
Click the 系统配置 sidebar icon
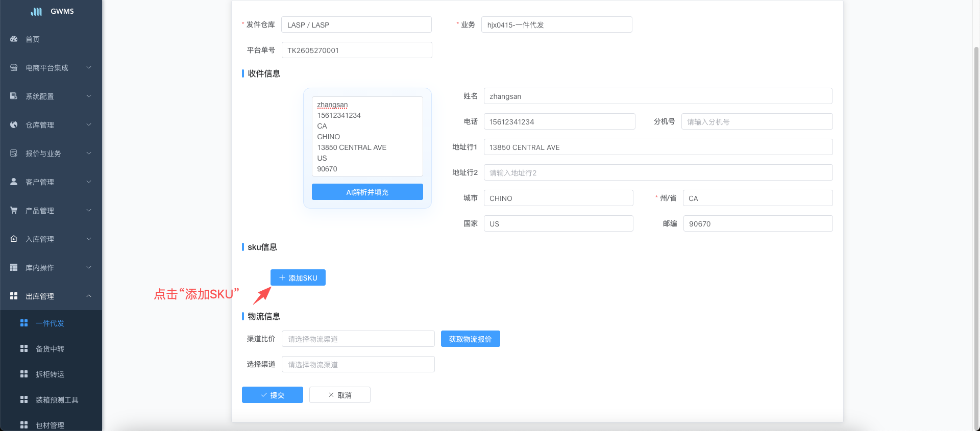pyautogui.click(x=14, y=96)
